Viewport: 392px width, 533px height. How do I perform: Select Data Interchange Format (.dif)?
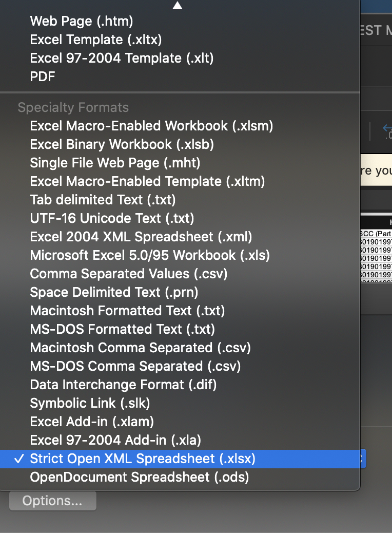point(123,385)
